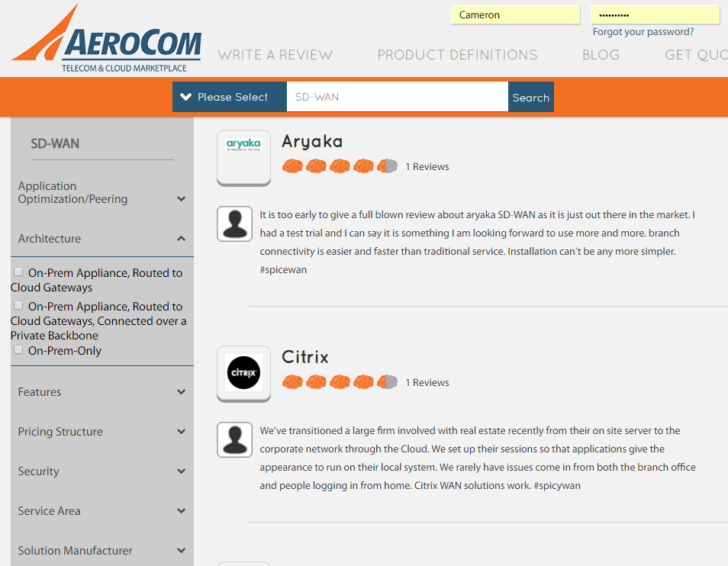Click chevron icon in Please Select dropdown
Viewport: 728px width, 566px height.
[x=185, y=97]
